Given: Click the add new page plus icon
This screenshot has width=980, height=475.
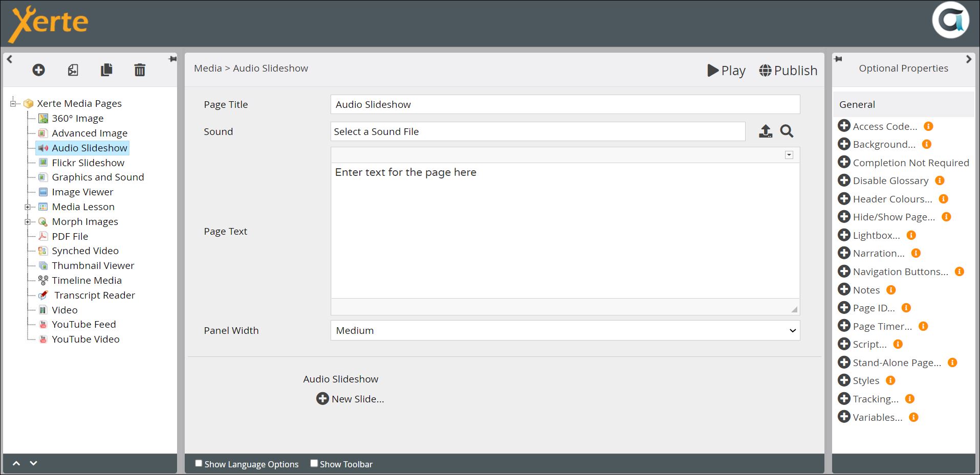Looking at the screenshot, I should point(38,70).
